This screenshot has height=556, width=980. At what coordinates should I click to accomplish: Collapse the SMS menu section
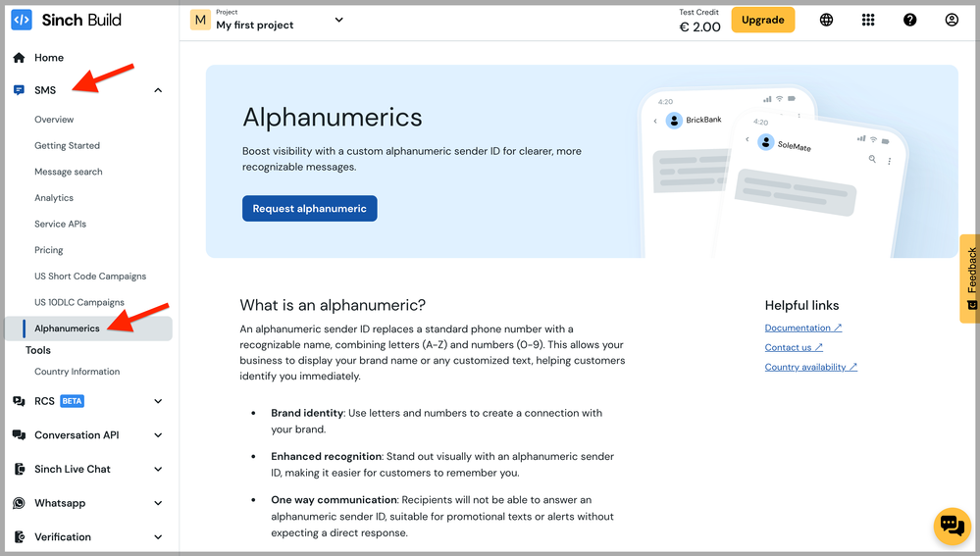158,90
